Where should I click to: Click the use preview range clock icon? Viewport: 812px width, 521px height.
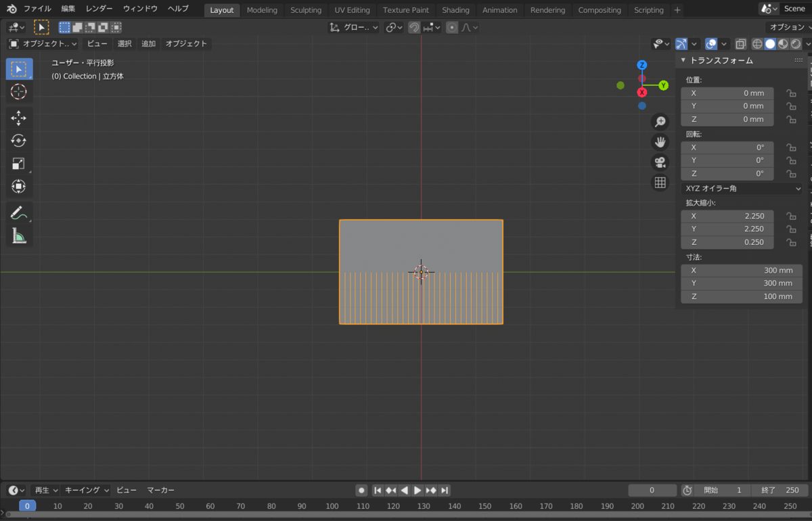687,490
